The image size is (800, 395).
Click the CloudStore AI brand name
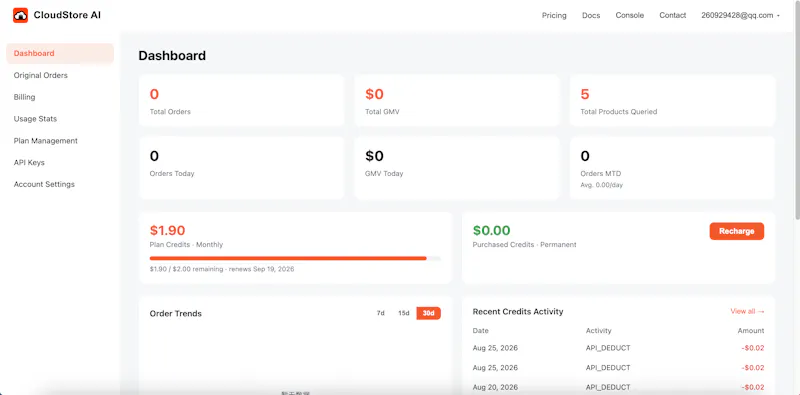point(67,15)
